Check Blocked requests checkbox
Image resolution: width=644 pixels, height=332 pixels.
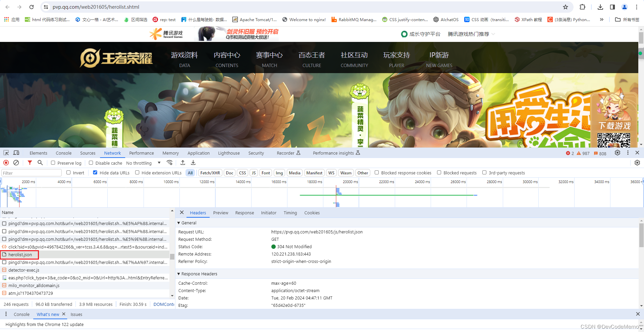pos(439,173)
